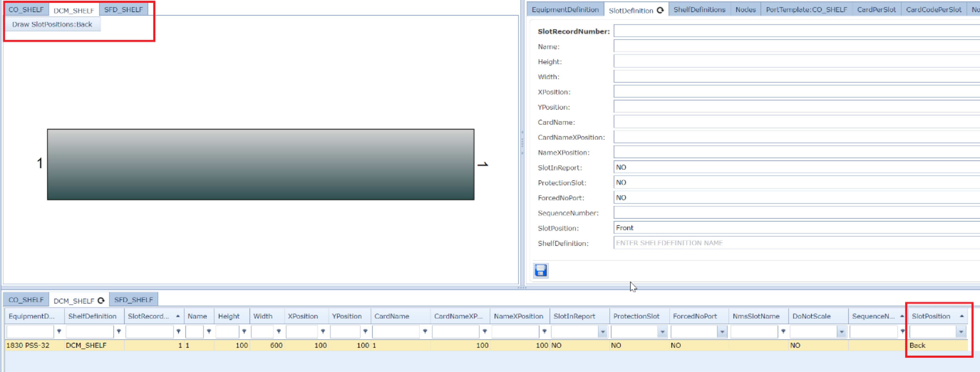Click filter icon for Height column
This screenshot has width=980, height=372.
coord(244,331)
